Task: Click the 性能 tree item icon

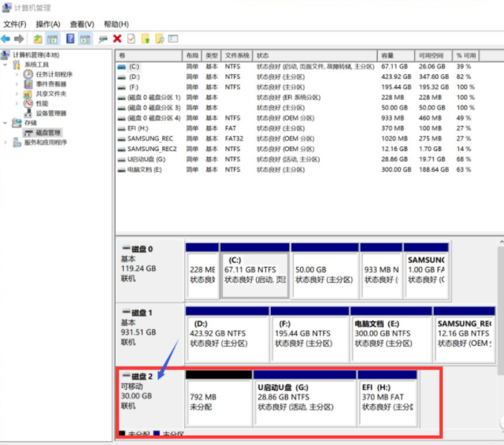Action: [x=29, y=103]
